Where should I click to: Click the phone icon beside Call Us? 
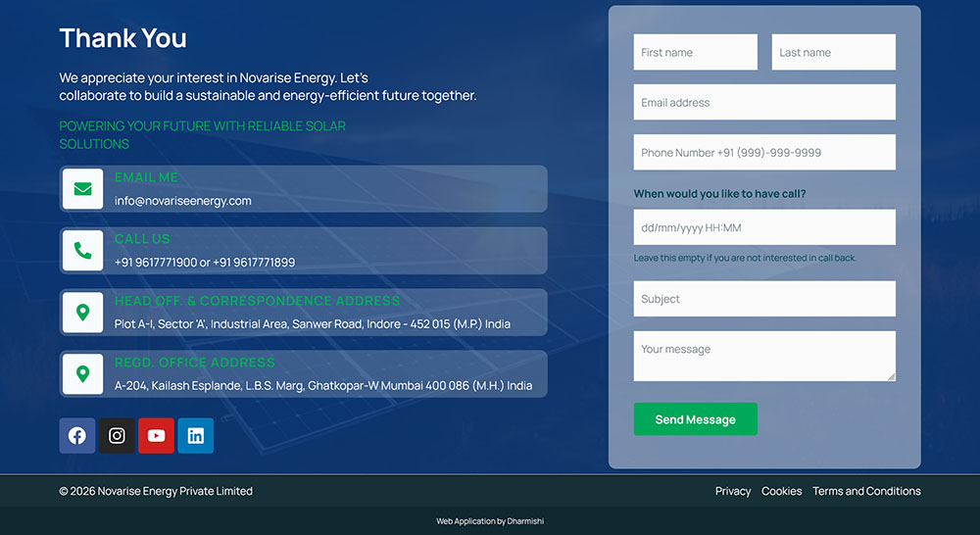pyautogui.click(x=83, y=251)
